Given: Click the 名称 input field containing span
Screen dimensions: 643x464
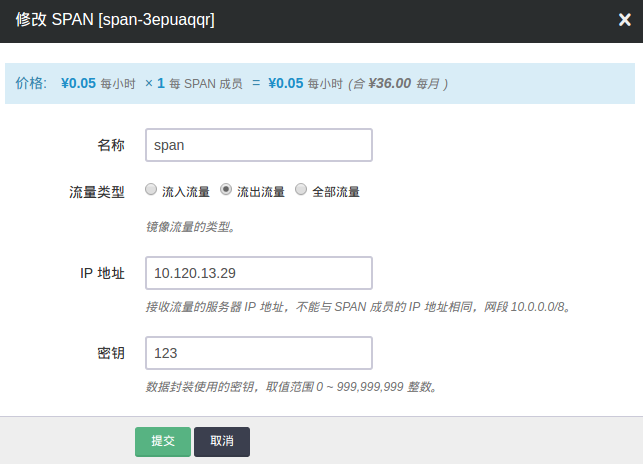Looking at the screenshot, I should pyautogui.click(x=258, y=144).
